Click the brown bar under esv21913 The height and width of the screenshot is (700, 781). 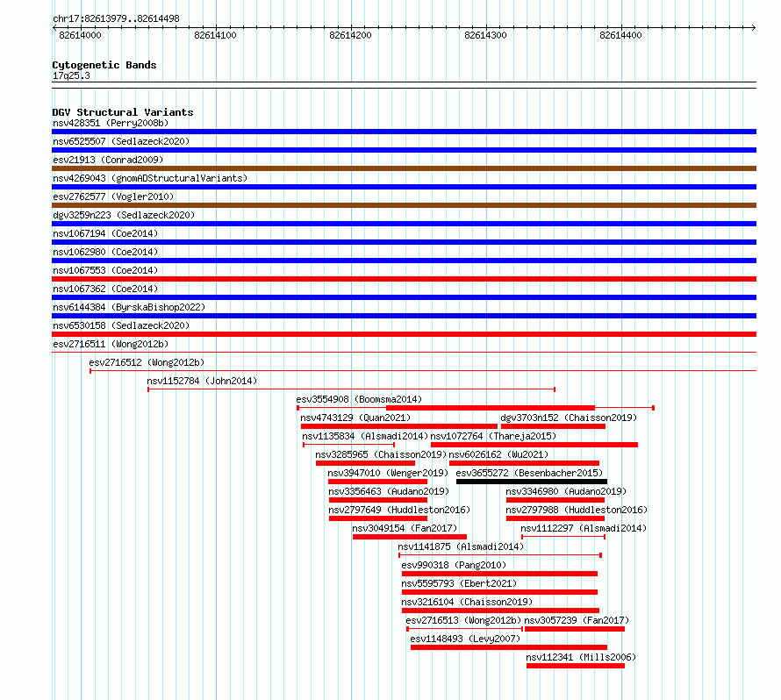point(404,168)
